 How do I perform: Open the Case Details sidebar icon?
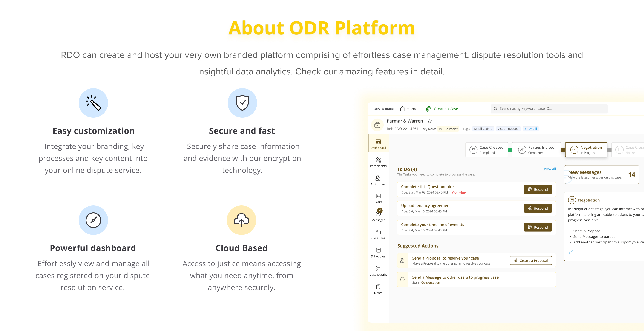pyautogui.click(x=378, y=271)
